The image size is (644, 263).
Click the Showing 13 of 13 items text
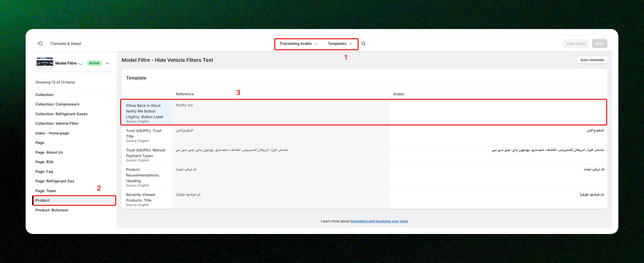55,82
